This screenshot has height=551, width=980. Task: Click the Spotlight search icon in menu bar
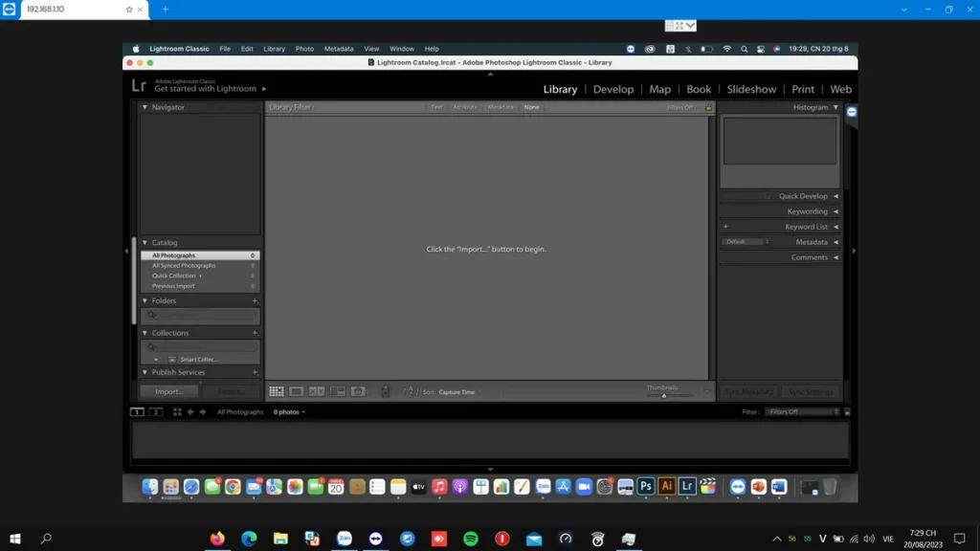[x=744, y=49]
